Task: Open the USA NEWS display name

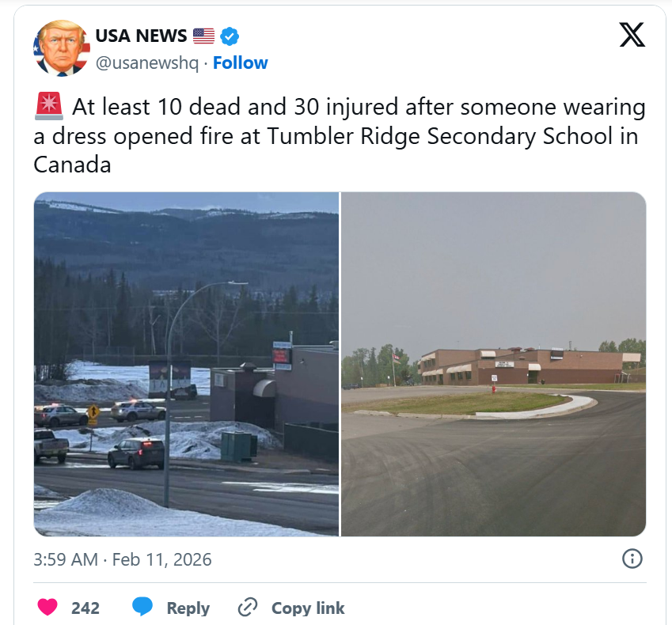Action: [x=141, y=36]
